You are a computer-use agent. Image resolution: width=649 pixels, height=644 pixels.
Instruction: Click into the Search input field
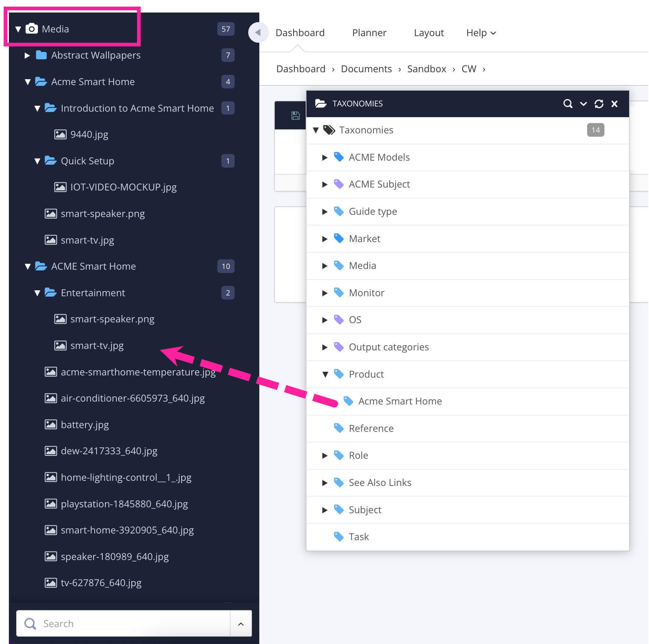(133, 623)
